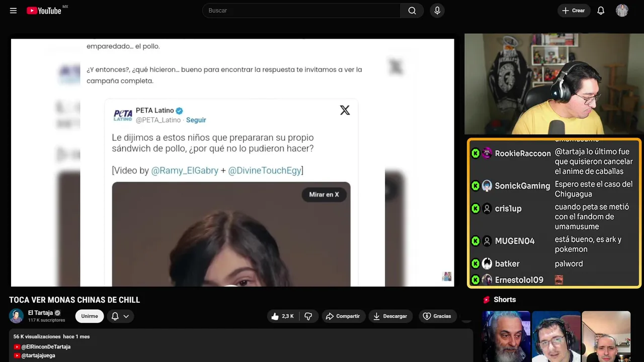
Task: Click PETA Latino verified badge
Action: [179, 111]
